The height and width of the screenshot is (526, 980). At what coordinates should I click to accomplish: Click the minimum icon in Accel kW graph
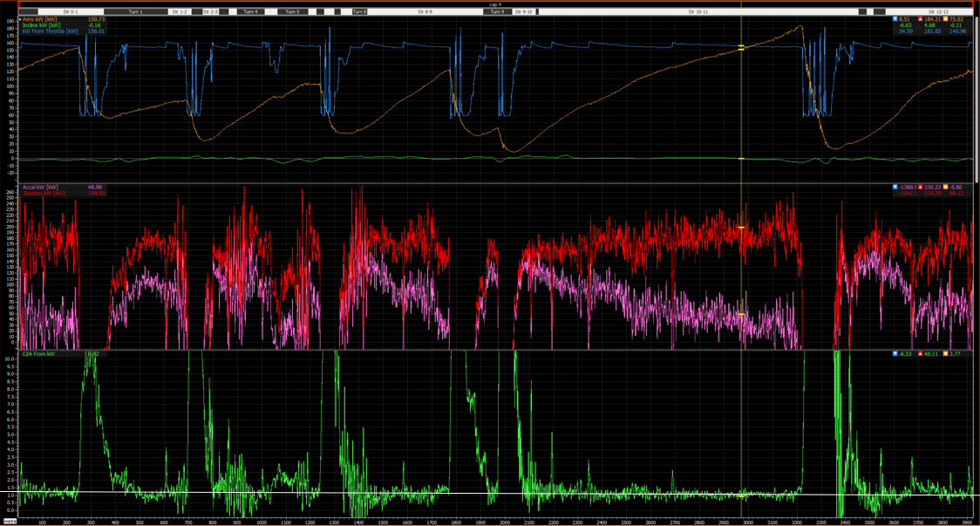895,187
